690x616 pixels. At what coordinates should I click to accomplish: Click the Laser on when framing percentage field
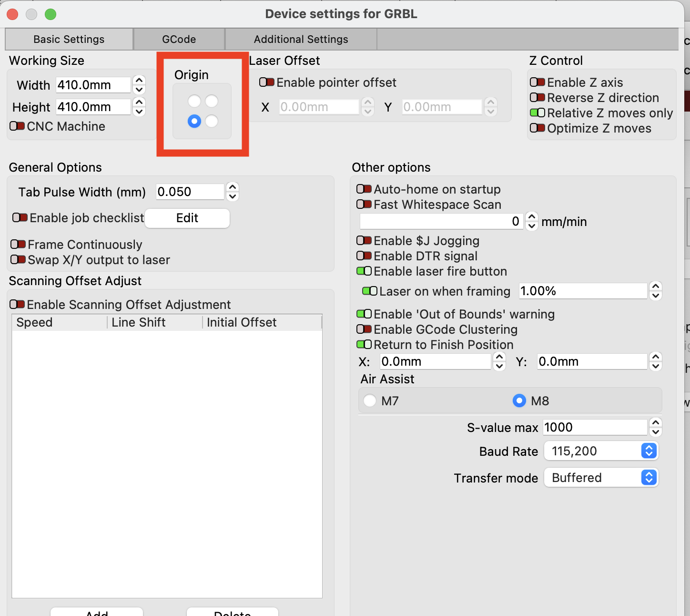(x=583, y=291)
